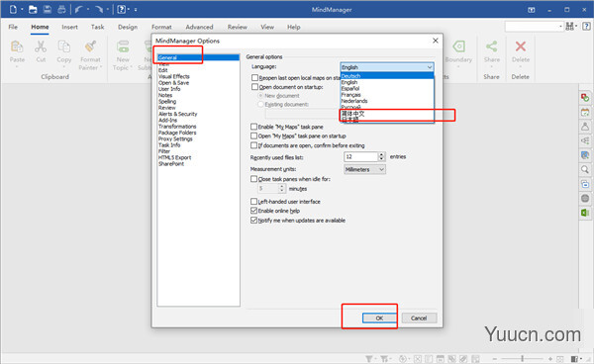Image resolution: width=594 pixels, height=364 pixels.
Task: Switch to the Review ribbon tab
Action: 238,27
